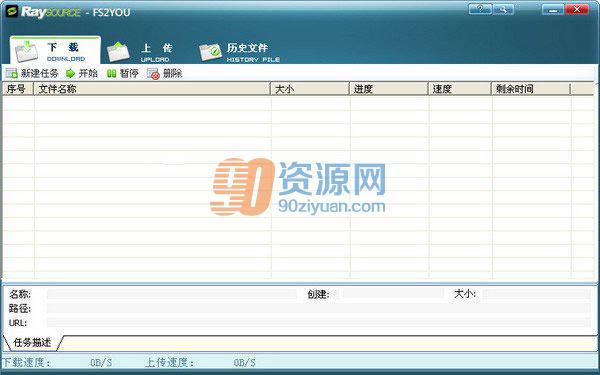Click the RaySource logo icon in title bar

coord(12,11)
